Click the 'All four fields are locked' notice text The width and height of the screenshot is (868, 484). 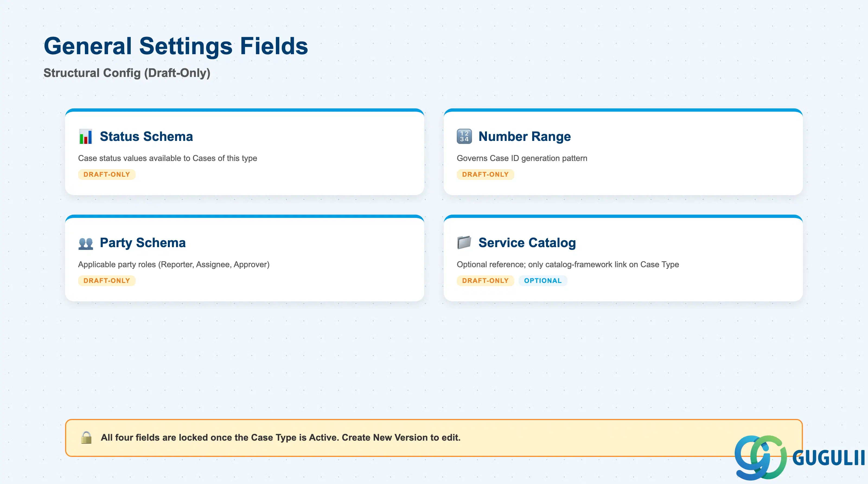pyautogui.click(x=281, y=438)
